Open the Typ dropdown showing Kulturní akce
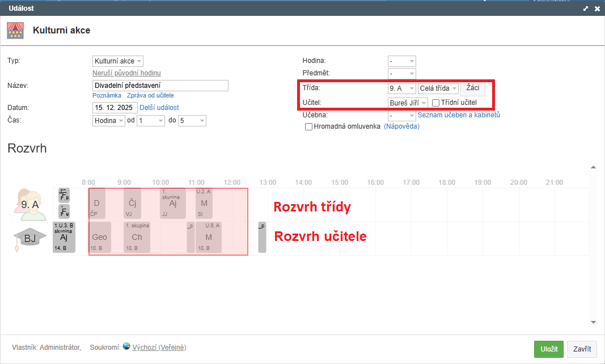This screenshot has height=364, width=605. pos(118,61)
